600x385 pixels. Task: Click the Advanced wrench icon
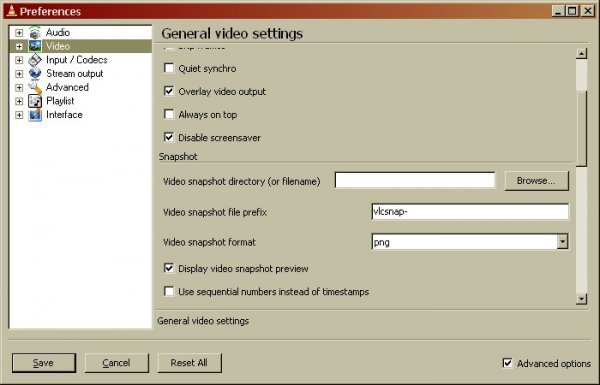click(x=35, y=87)
